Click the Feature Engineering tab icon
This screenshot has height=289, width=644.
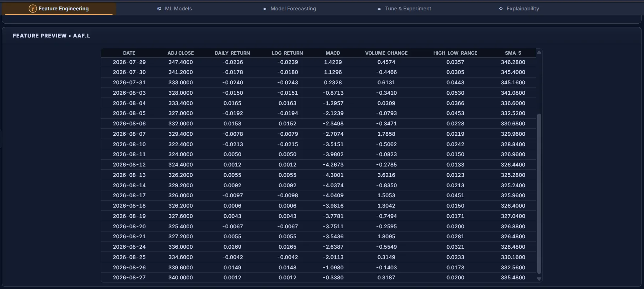(x=33, y=9)
